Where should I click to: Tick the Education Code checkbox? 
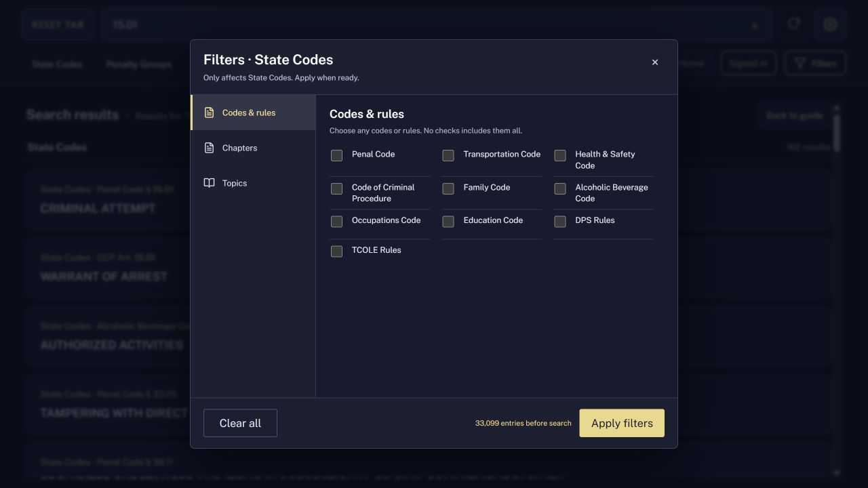pyautogui.click(x=448, y=222)
